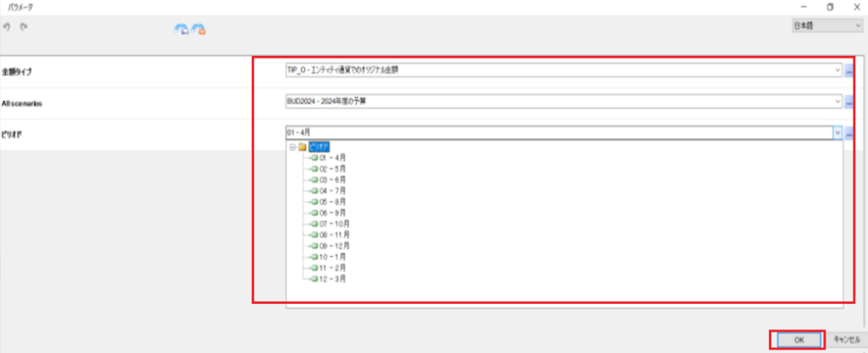Click the redo arrow icon
The width and height of the screenshot is (868, 353).
click(x=23, y=26)
